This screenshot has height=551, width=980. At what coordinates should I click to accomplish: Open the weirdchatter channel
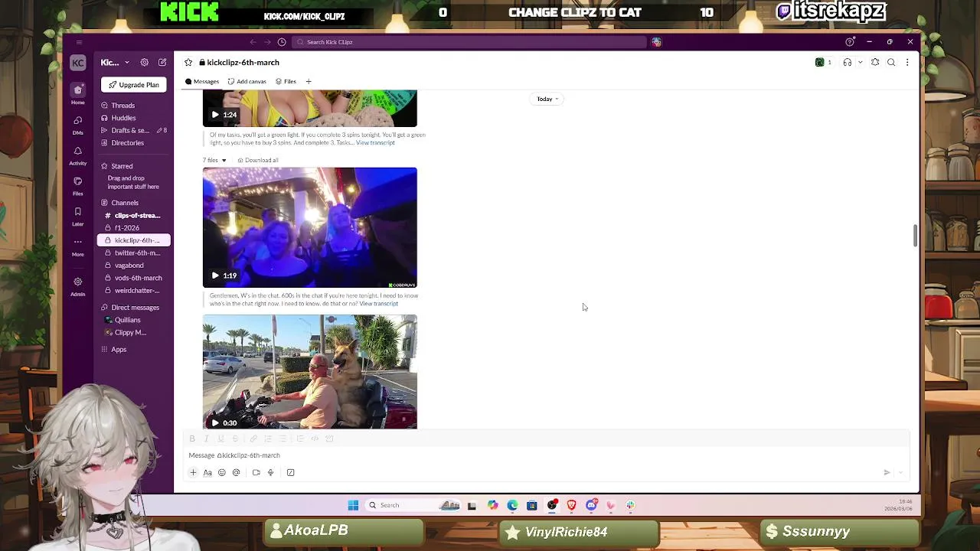pyautogui.click(x=134, y=291)
